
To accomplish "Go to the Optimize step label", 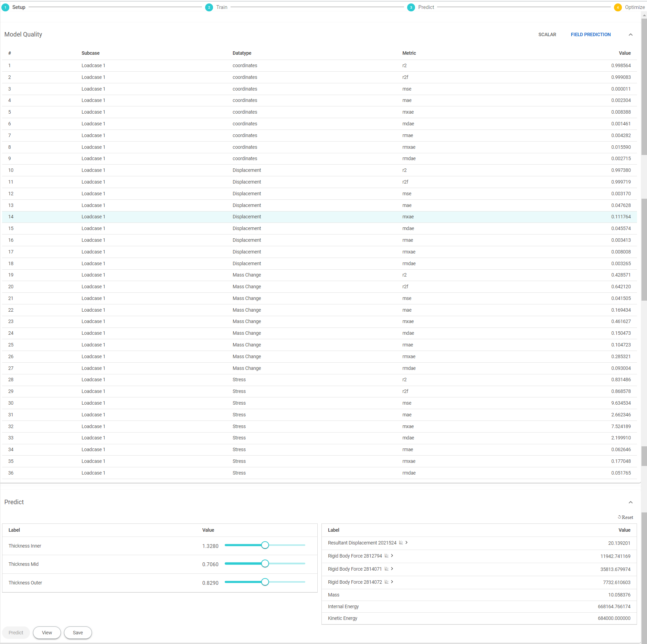I will click(635, 7).
